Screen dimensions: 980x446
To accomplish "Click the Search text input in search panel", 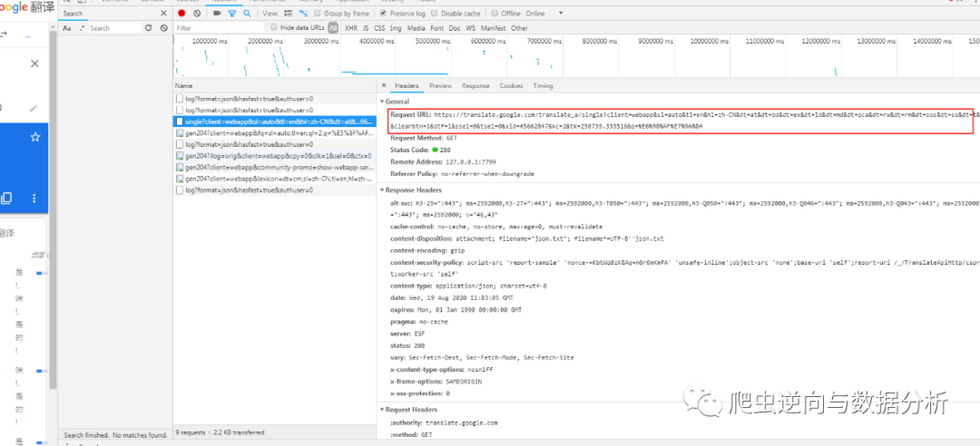I will point(114,28).
